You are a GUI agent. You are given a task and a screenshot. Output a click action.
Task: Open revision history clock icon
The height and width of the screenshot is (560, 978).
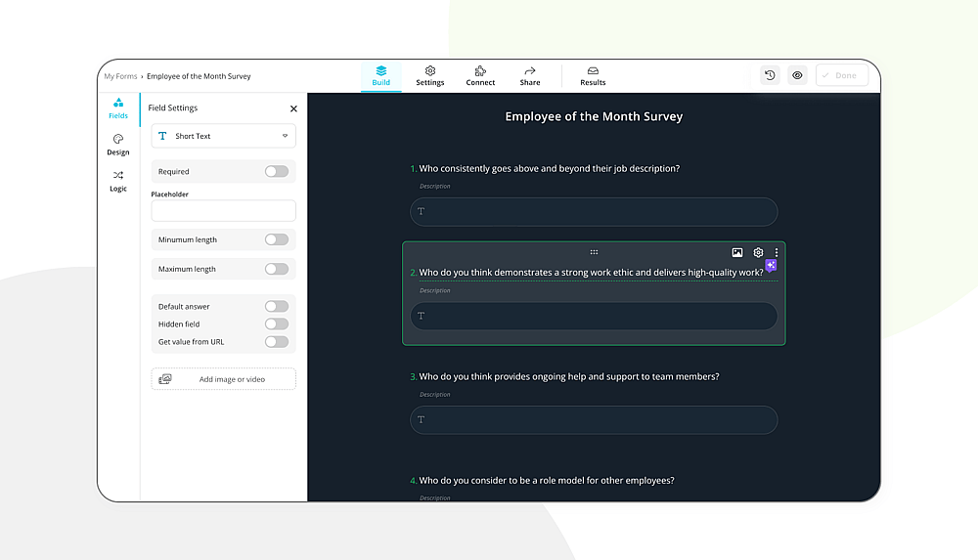coord(770,75)
